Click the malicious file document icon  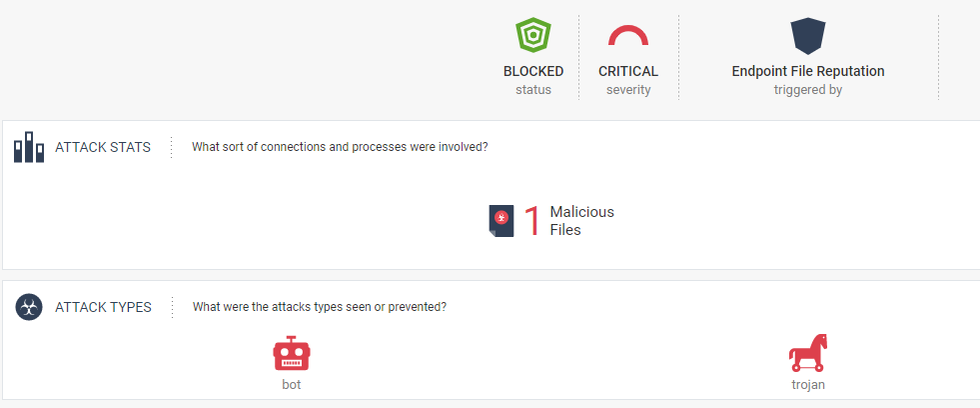click(x=501, y=221)
